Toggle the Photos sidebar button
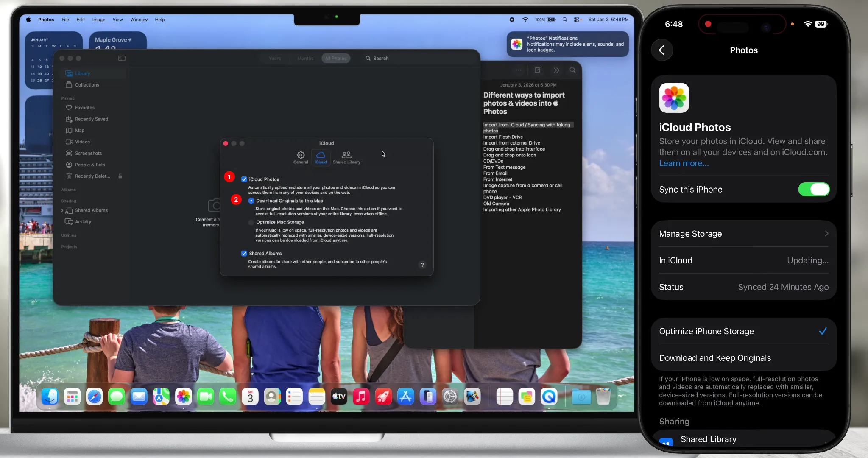The width and height of the screenshot is (868, 458). [x=122, y=58]
